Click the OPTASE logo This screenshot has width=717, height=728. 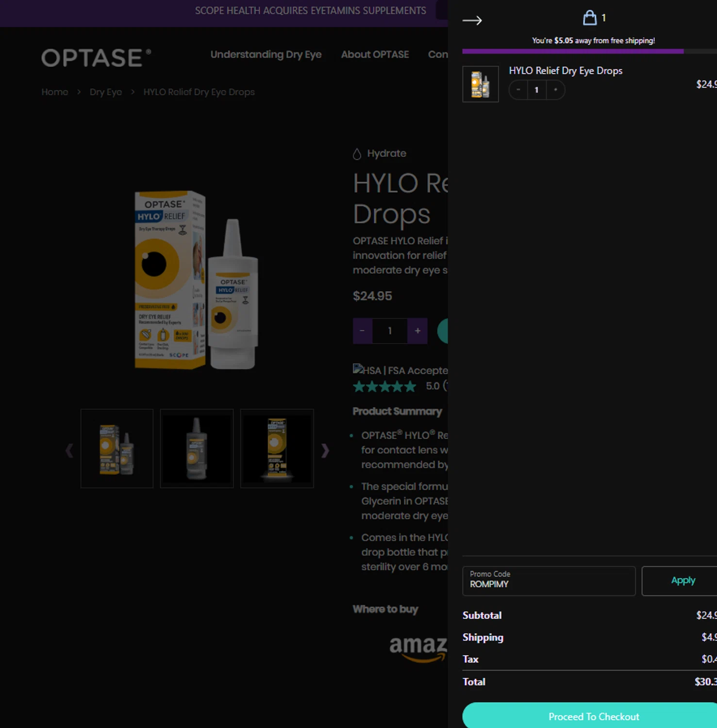pyautogui.click(x=96, y=58)
